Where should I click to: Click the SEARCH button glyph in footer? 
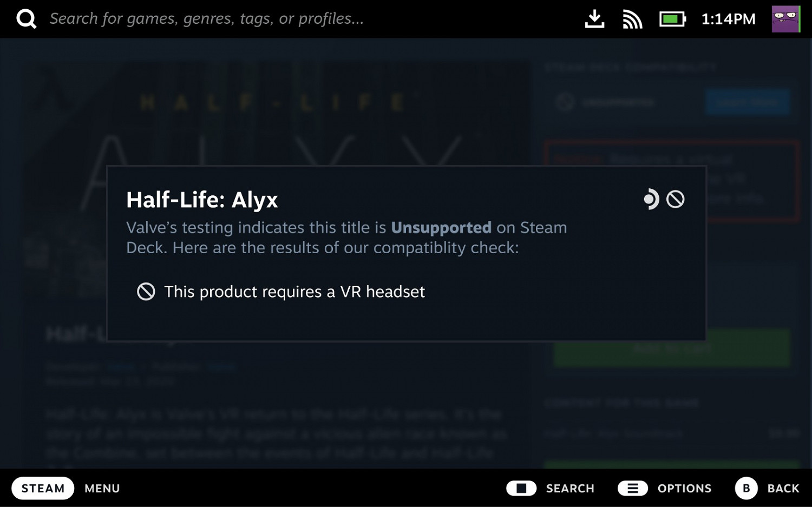(521, 489)
